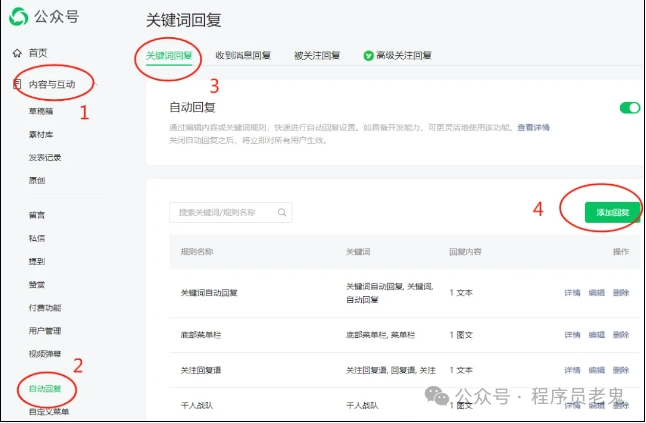Image resolution: width=646 pixels, height=423 pixels.
Task: Click the 首页 home icon
Action: 17,53
